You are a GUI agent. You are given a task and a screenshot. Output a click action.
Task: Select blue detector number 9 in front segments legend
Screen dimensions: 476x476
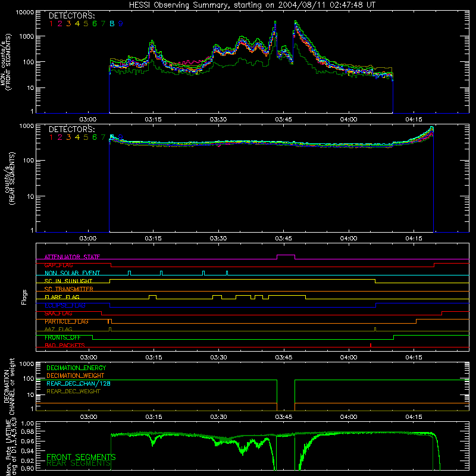(121, 24)
